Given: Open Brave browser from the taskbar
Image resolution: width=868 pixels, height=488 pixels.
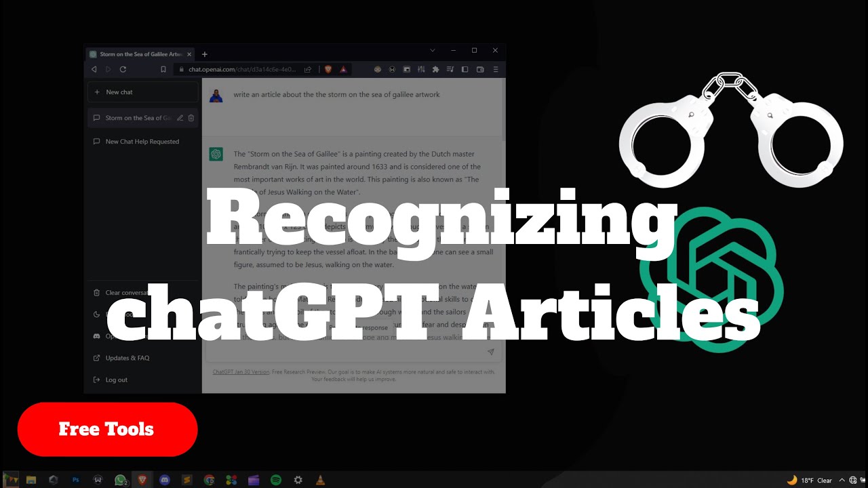Looking at the screenshot, I should click(x=142, y=480).
